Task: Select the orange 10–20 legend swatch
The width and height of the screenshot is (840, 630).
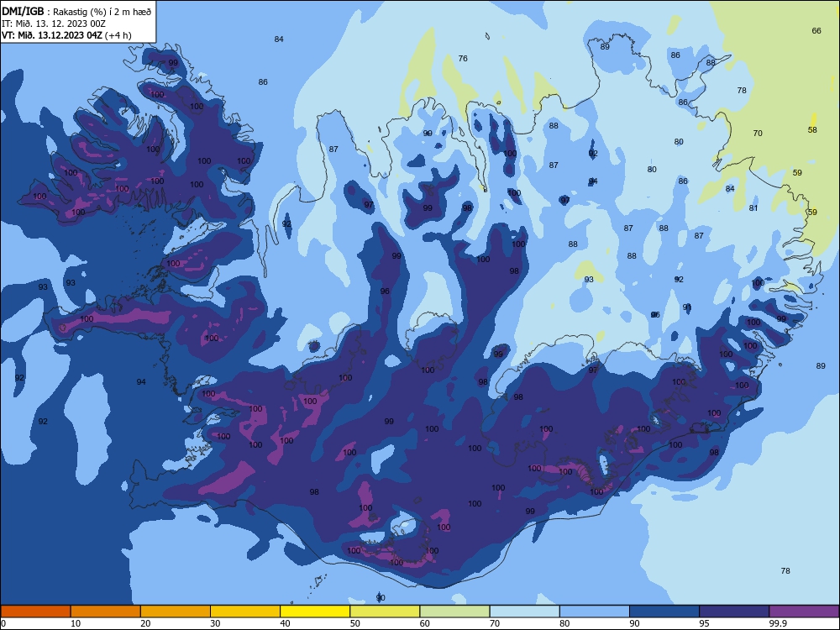Action: point(106,612)
